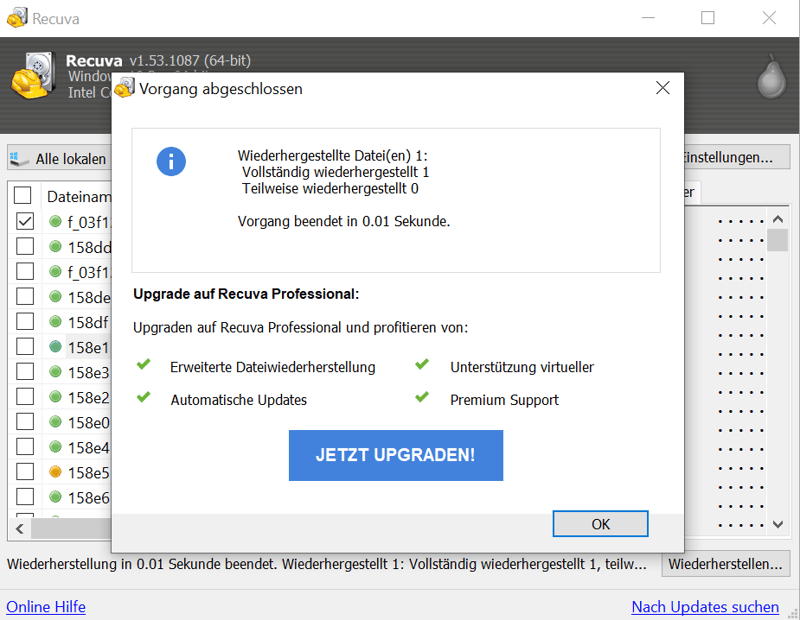This screenshot has height=620, width=800.
Task: Check the box for file 158e5
Action: pos(25,472)
